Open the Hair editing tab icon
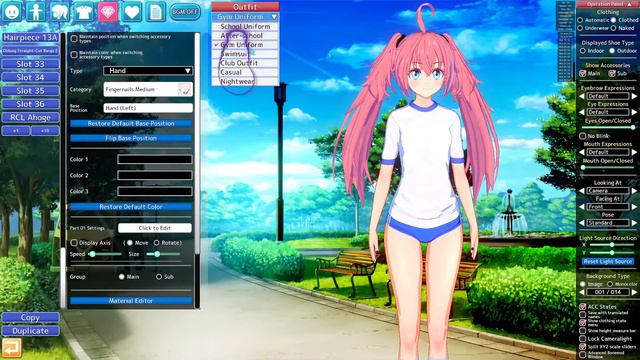This screenshot has height=360, width=640. tap(60, 12)
